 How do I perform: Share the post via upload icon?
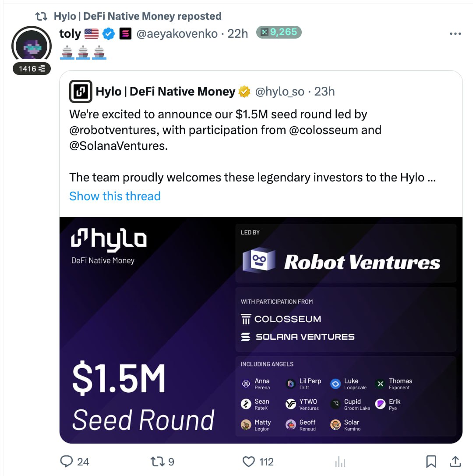pos(455,461)
